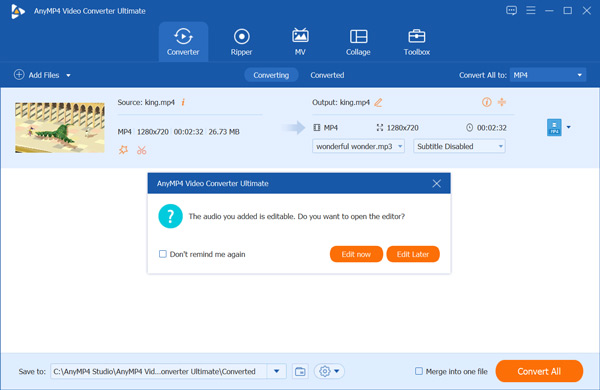The width and height of the screenshot is (600, 390).
Task: Open the feedback chat icon in title bar
Action: pyautogui.click(x=511, y=10)
